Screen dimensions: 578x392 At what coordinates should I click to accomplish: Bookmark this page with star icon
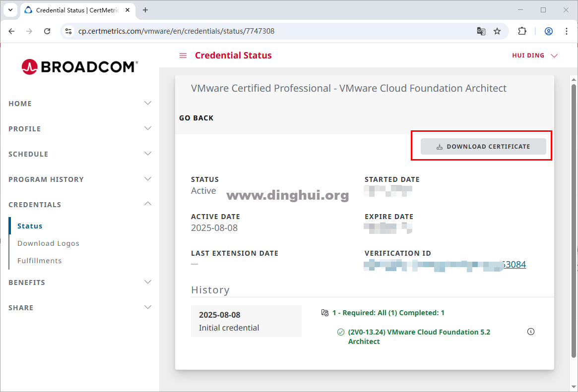[497, 31]
